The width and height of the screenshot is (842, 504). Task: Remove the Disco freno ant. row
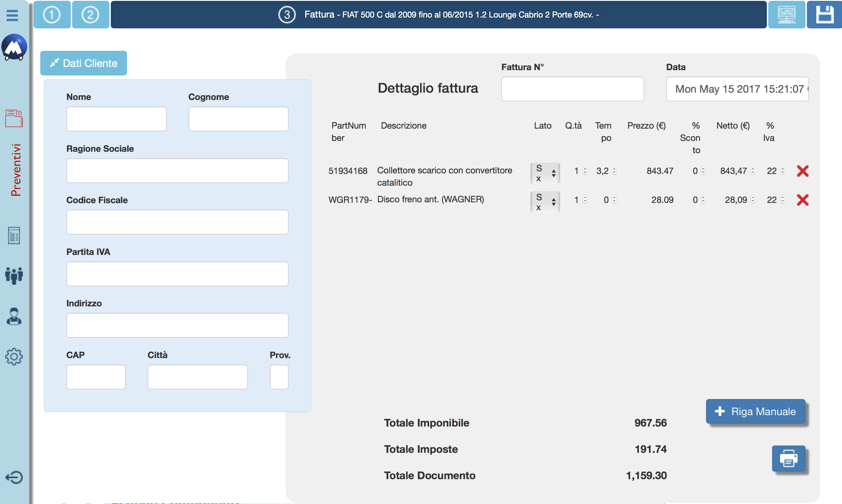[803, 200]
